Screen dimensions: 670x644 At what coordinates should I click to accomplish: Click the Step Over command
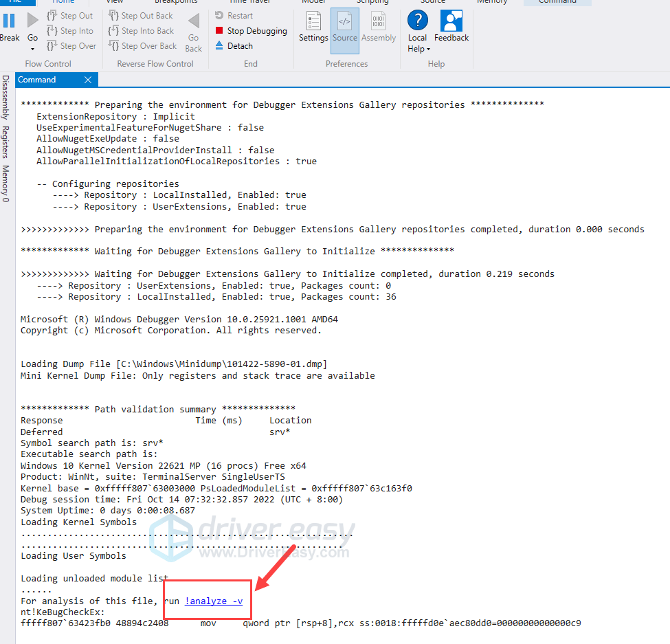click(71, 46)
